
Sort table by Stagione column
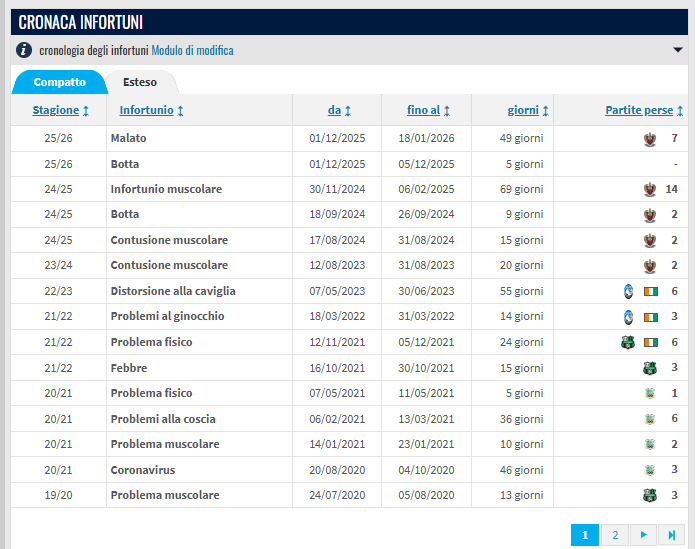[x=60, y=110]
